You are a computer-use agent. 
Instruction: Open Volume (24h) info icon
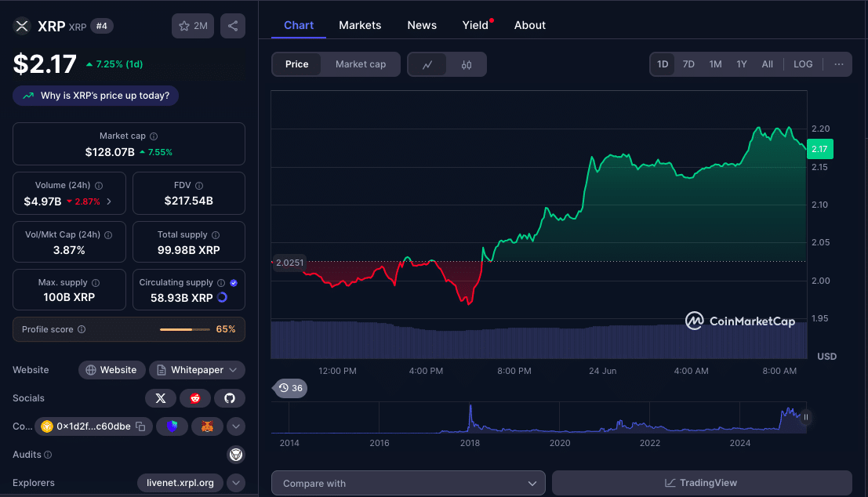click(x=99, y=186)
